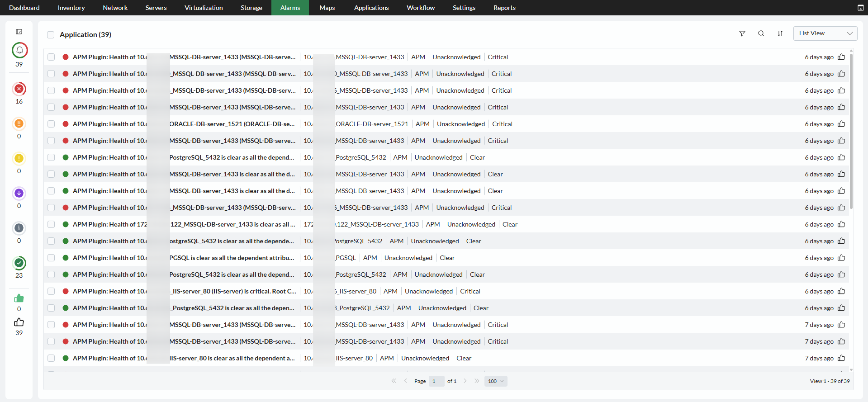Open the window icon at top-right of menu bar

point(860,8)
